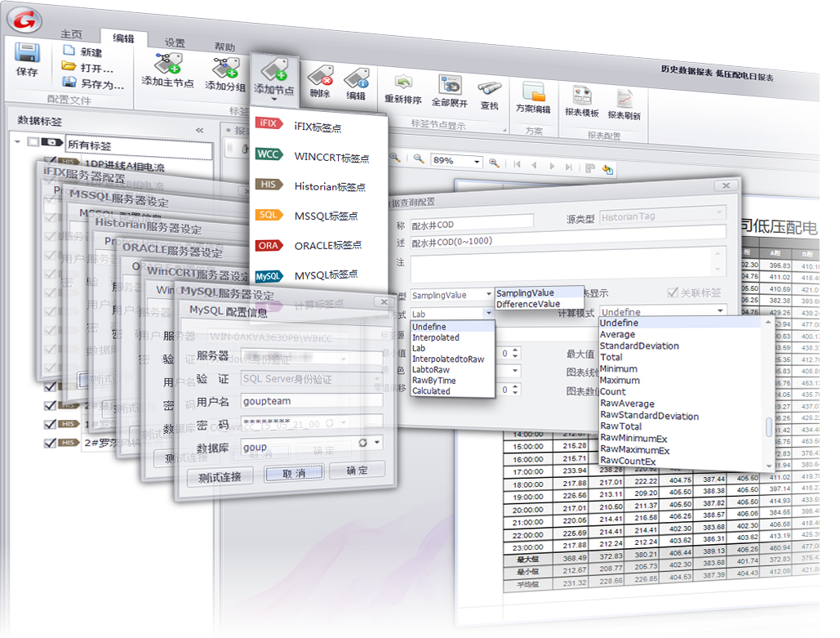
Task: Click the yellow export icon in report toolbar
Action: (x=607, y=169)
